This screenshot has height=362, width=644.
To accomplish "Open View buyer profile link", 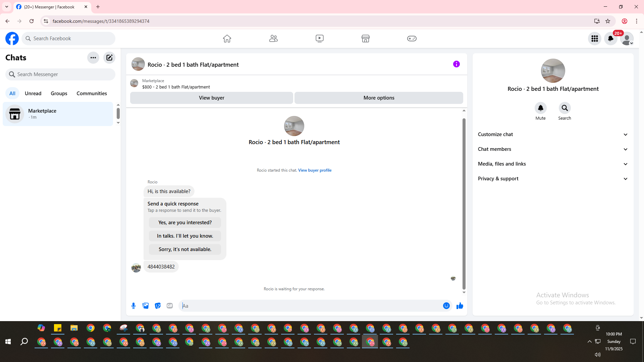I will point(315,170).
